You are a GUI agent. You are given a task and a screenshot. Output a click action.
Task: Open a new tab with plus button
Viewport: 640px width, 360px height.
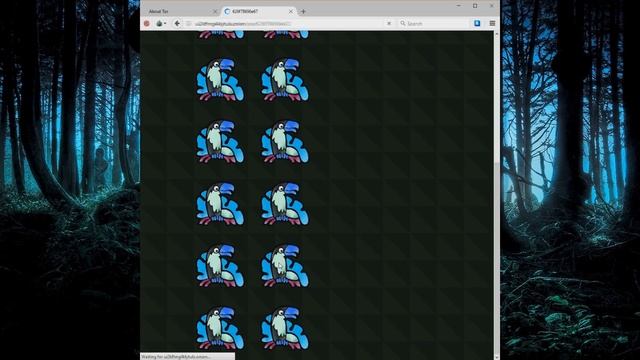click(303, 11)
